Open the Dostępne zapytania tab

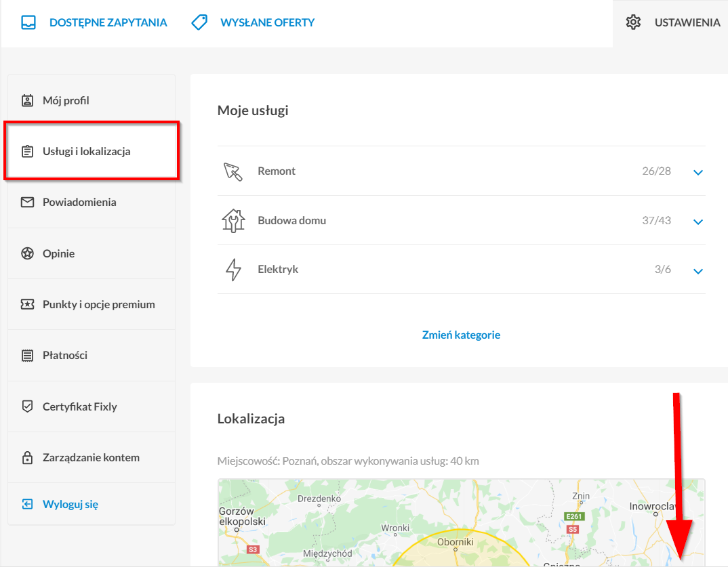[x=108, y=22]
